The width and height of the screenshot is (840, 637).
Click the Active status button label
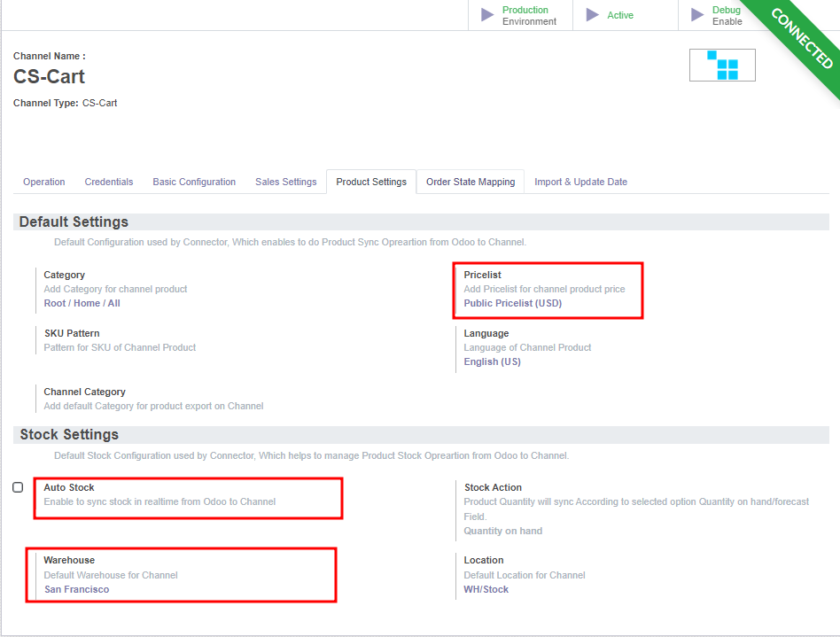point(620,15)
